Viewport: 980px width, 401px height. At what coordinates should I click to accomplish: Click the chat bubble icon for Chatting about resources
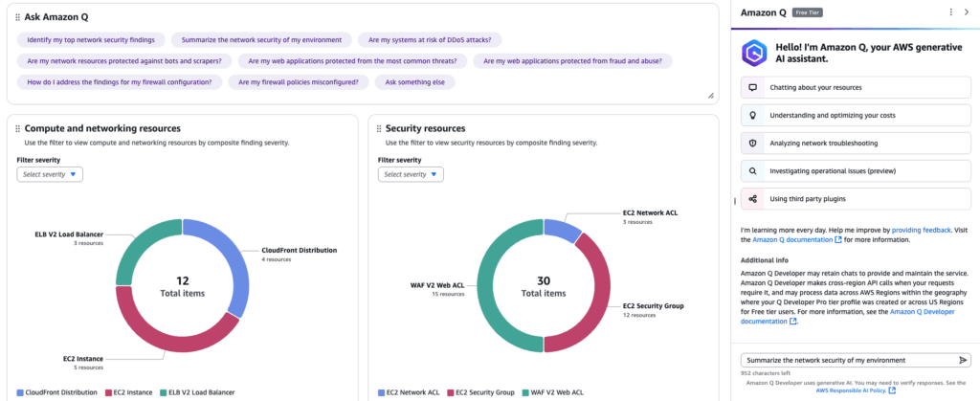(x=753, y=87)
